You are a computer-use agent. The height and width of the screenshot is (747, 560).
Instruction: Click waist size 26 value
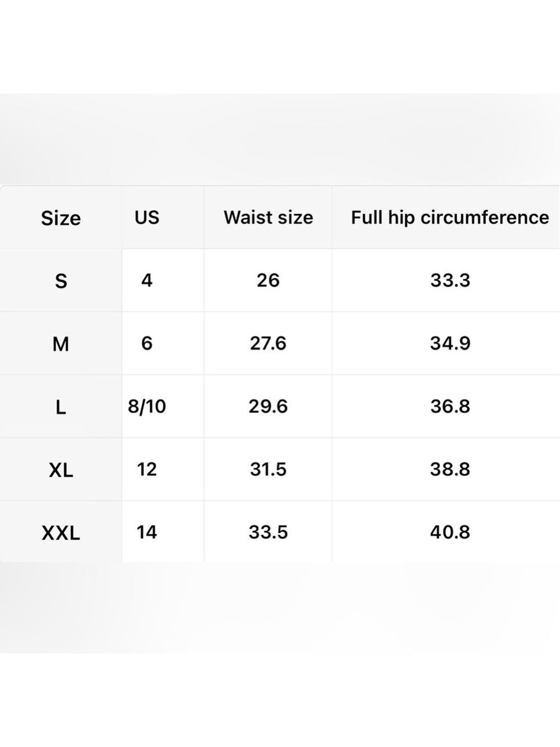click(x=268, y=280)
